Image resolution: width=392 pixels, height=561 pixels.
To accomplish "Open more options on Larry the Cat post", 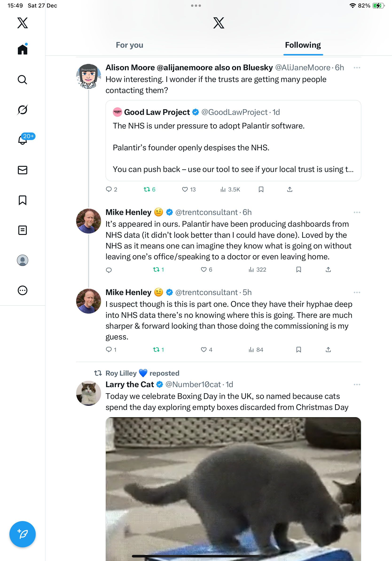I will point(357,385).
